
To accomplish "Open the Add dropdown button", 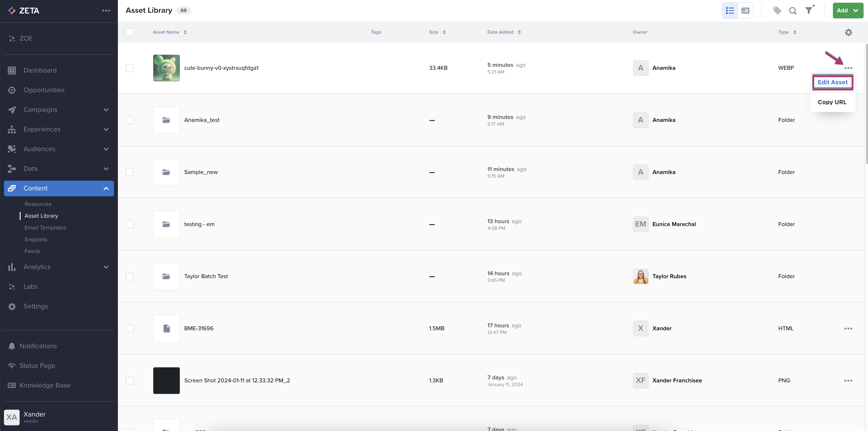I will [x=848, y=11].
